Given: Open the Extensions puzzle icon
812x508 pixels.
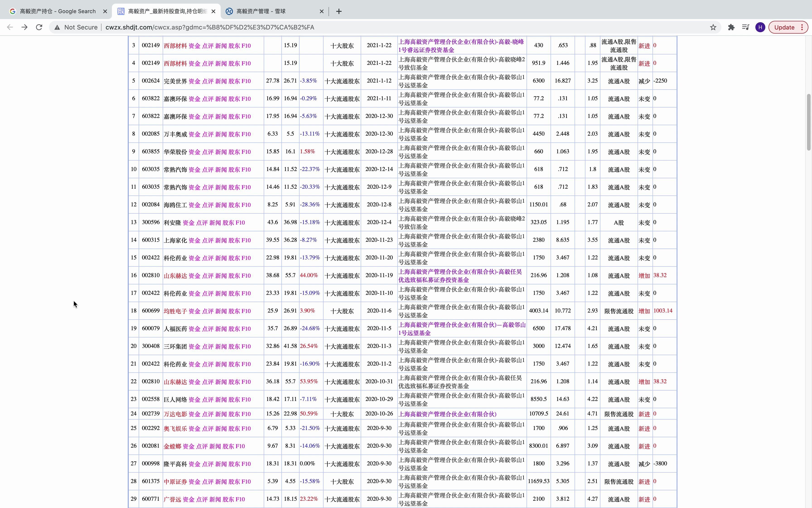Looking at the screenshot, I should (x=731, y=27).
